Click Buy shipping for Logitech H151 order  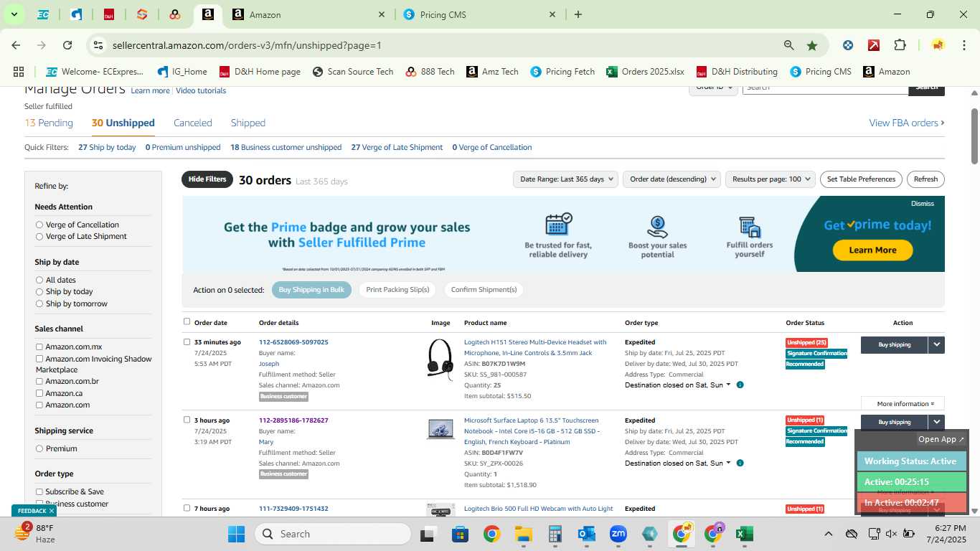(894, 345)
